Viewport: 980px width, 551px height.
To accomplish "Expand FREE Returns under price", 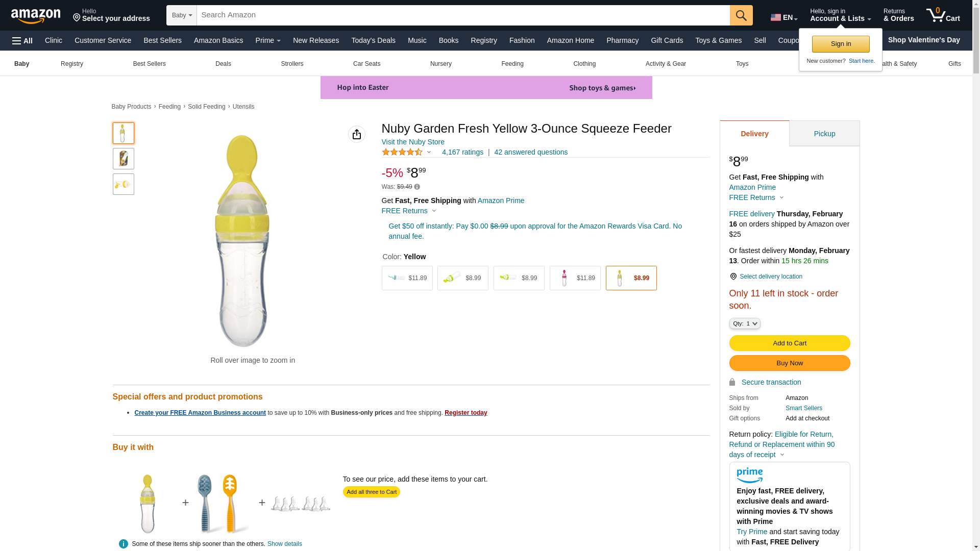I will click(409, 211).
